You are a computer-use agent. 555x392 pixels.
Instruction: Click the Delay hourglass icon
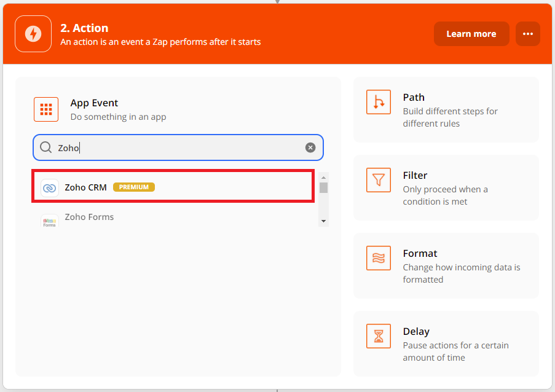pos(379,336)
